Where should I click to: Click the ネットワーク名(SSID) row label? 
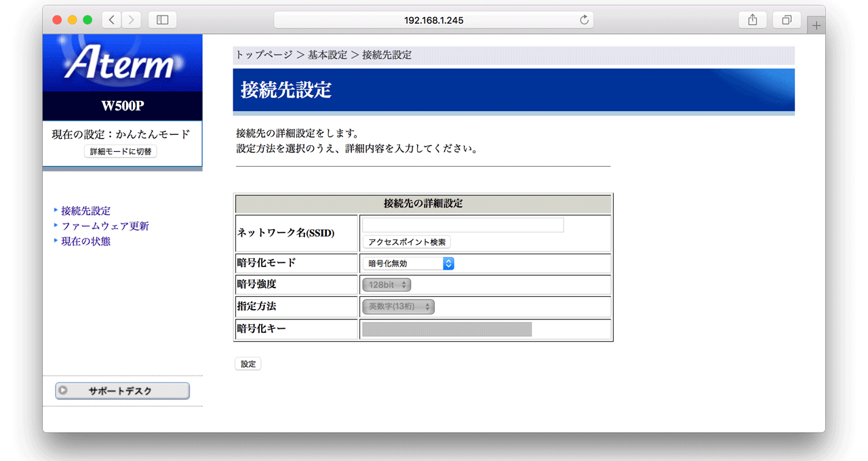[285, 233]
